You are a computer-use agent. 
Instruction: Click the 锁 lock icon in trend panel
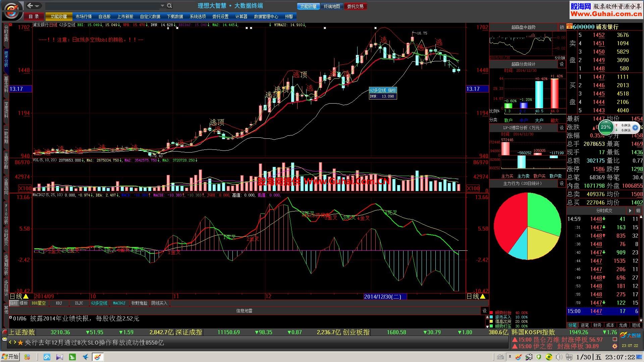coord(562,27)
